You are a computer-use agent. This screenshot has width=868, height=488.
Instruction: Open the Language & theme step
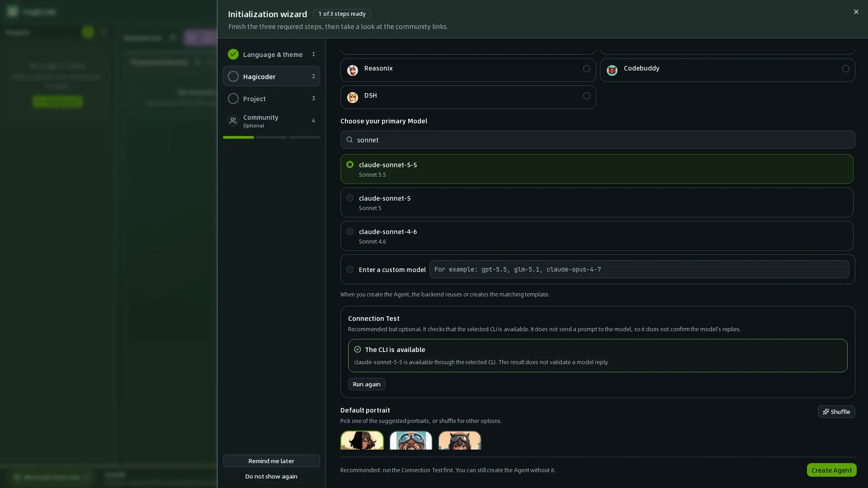coord(271,54)
